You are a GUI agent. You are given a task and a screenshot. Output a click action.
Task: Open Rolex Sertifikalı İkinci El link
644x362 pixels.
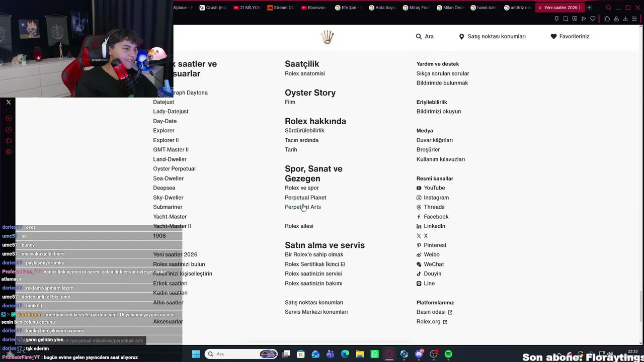click(315, 264)
